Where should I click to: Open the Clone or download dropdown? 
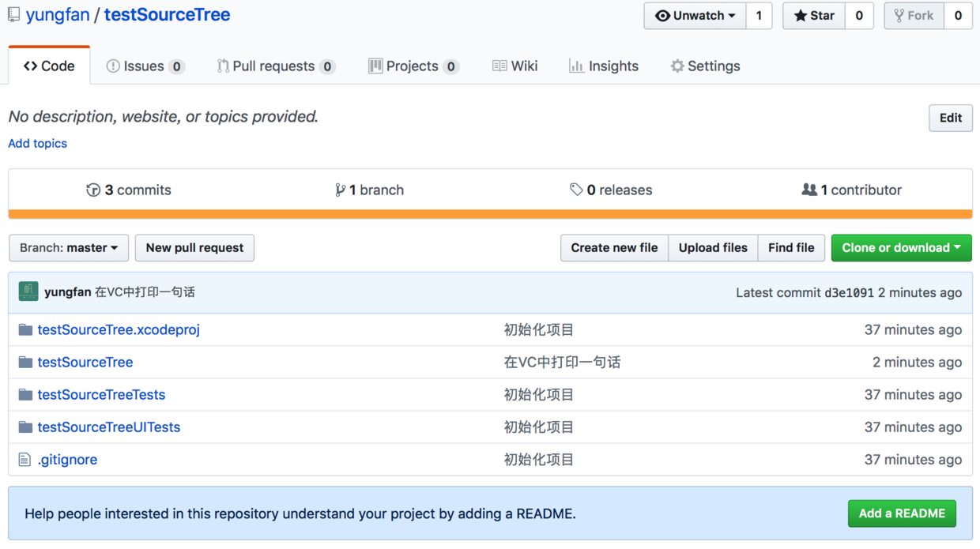901,248
